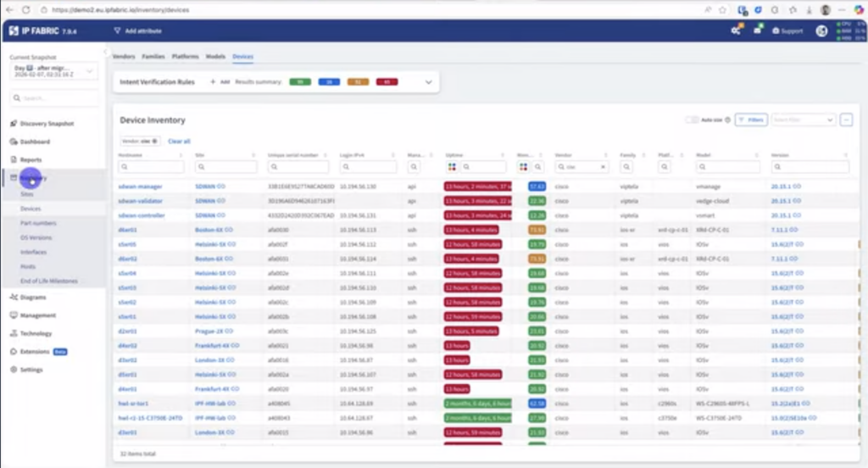Open the Diagrams sidebar icon
The image size is (868, 468).
[x=14, y=298]
